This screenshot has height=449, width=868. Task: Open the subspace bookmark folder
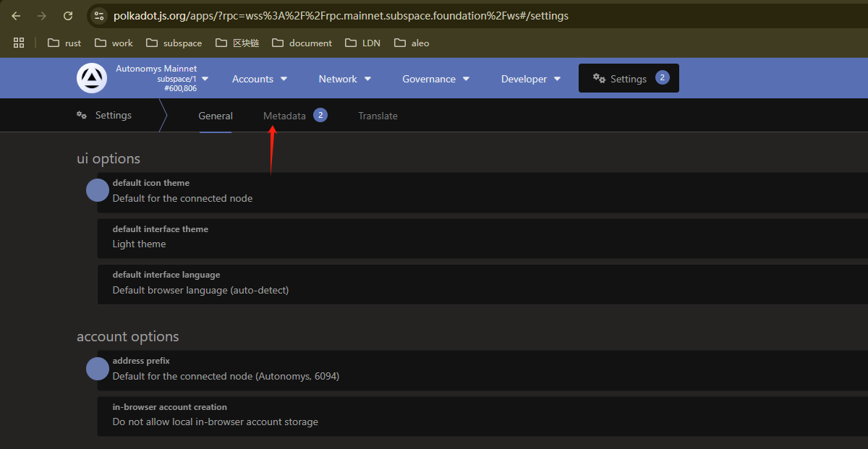pyautogui.click(x=174, y=43)
